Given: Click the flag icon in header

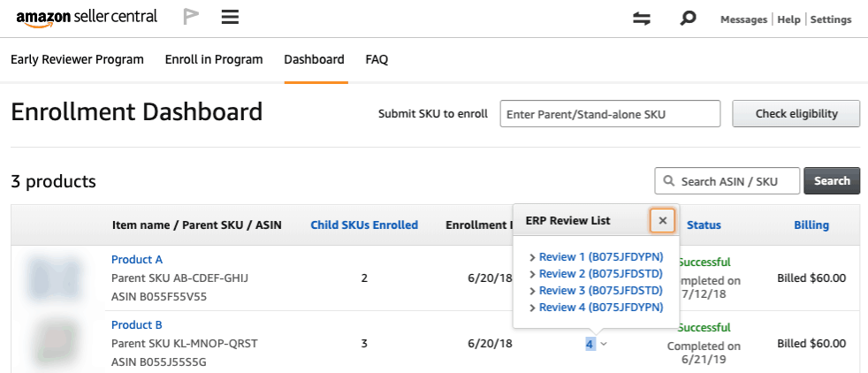Looking at the screenshot, I should 190,18.
